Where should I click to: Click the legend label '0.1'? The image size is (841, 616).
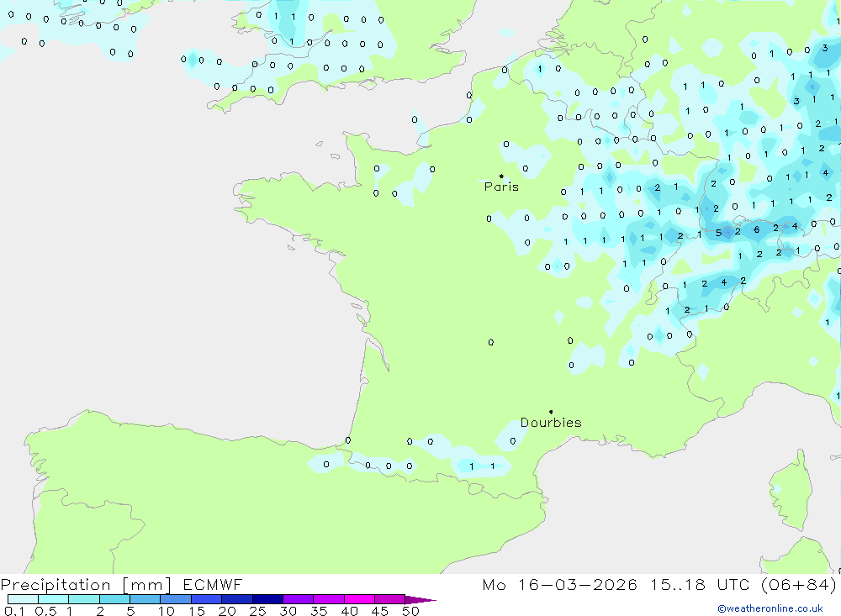(14, 611)
